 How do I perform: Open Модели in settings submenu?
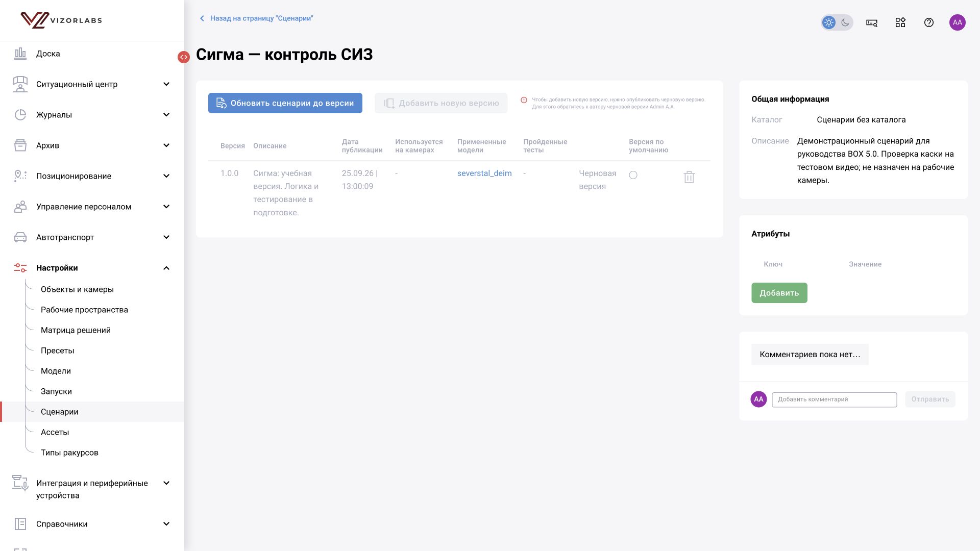point(56,371)
